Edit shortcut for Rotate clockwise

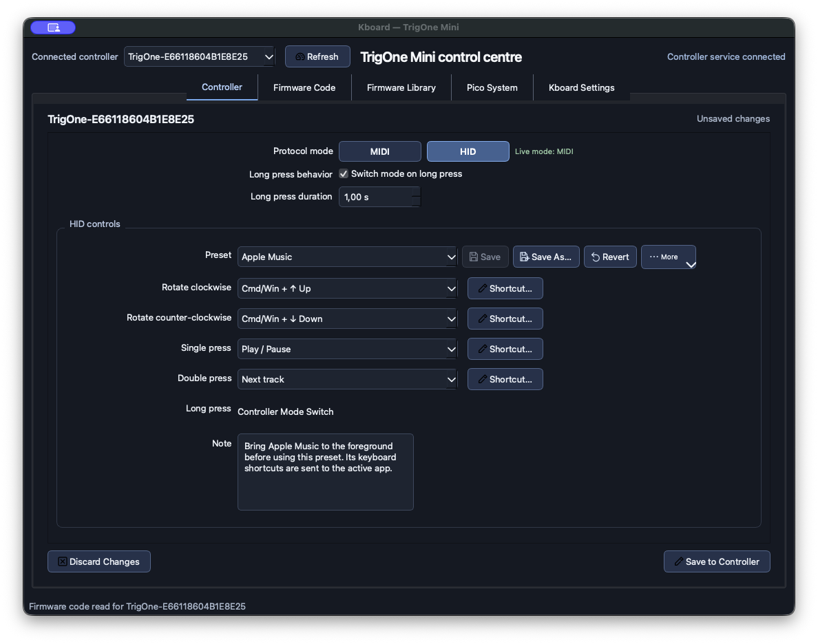point(505,288)
